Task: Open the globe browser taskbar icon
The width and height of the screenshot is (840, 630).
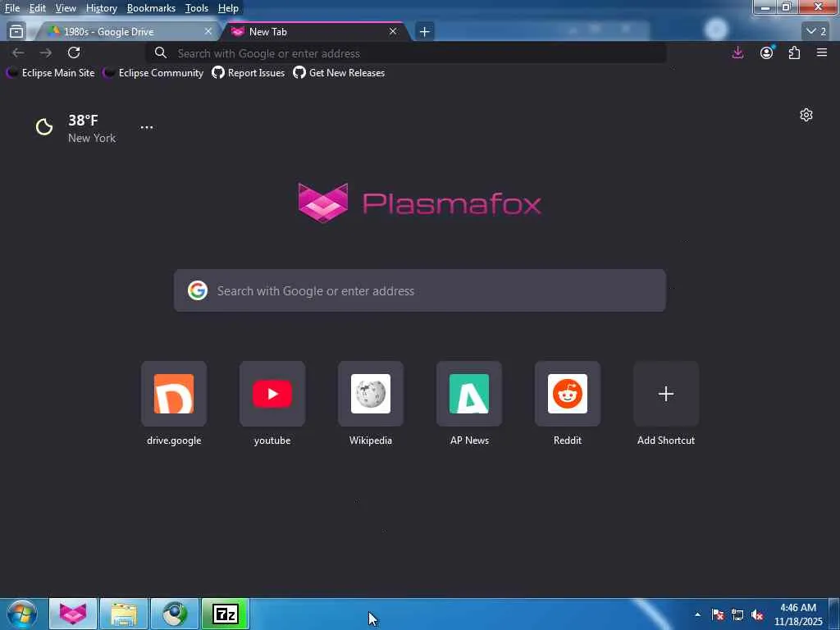Action: point(175,614)
